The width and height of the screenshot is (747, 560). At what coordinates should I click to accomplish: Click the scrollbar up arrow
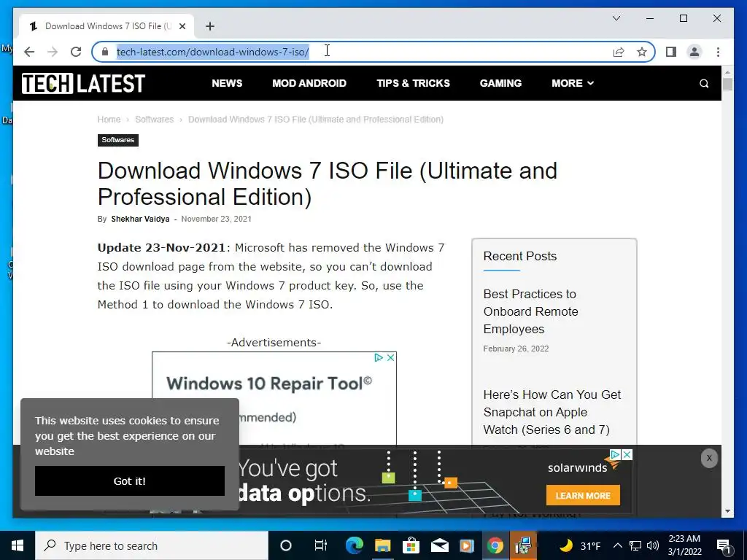coord(727,72)
